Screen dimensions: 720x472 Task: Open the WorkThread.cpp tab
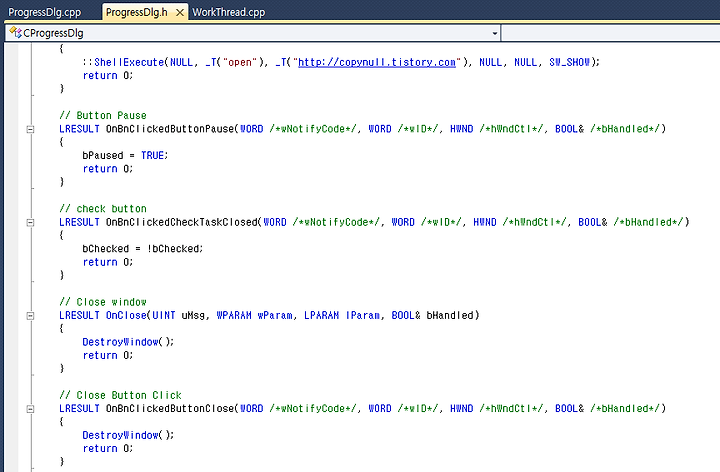[228, 12]
